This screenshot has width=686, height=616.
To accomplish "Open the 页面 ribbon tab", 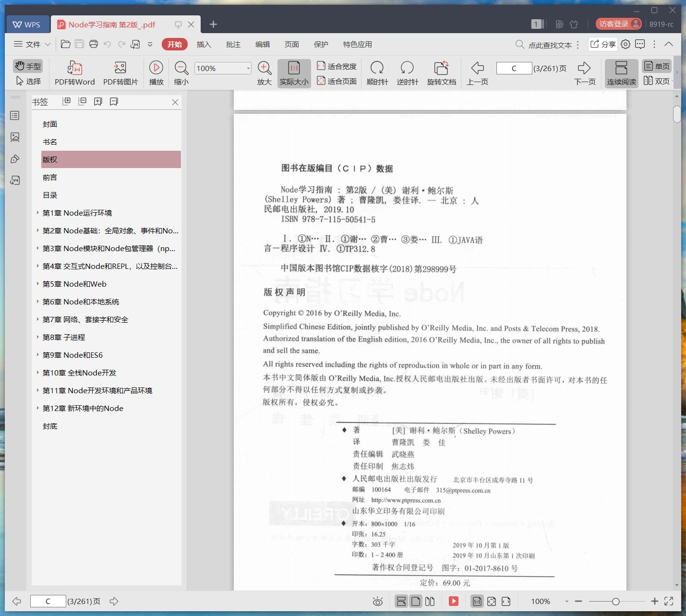I will 292,44.
